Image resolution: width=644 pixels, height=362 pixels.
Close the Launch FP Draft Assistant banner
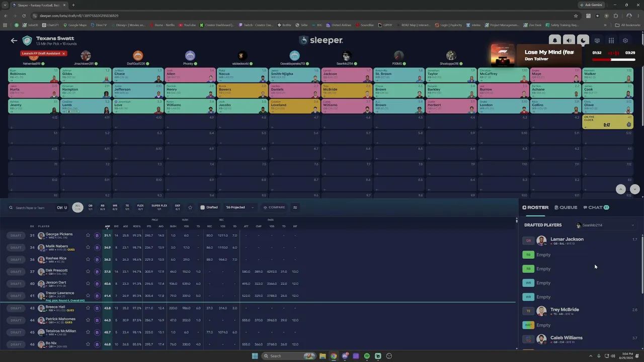point(63,53)
